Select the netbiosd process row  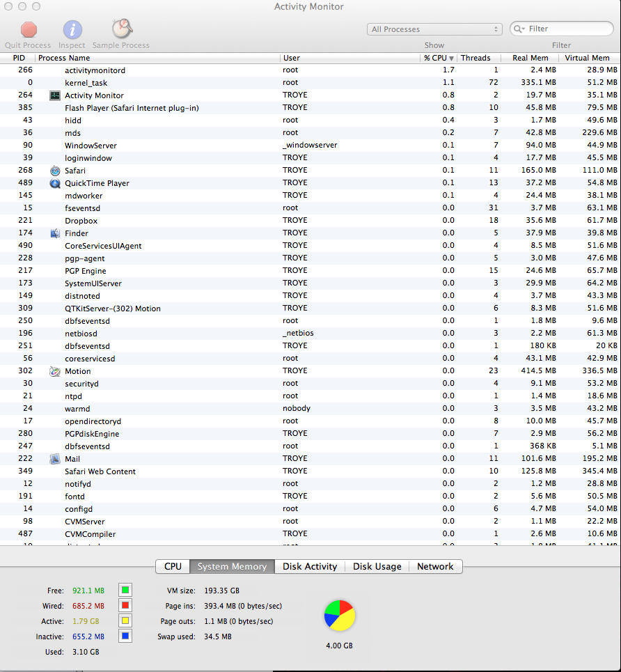tap(310, 334)
